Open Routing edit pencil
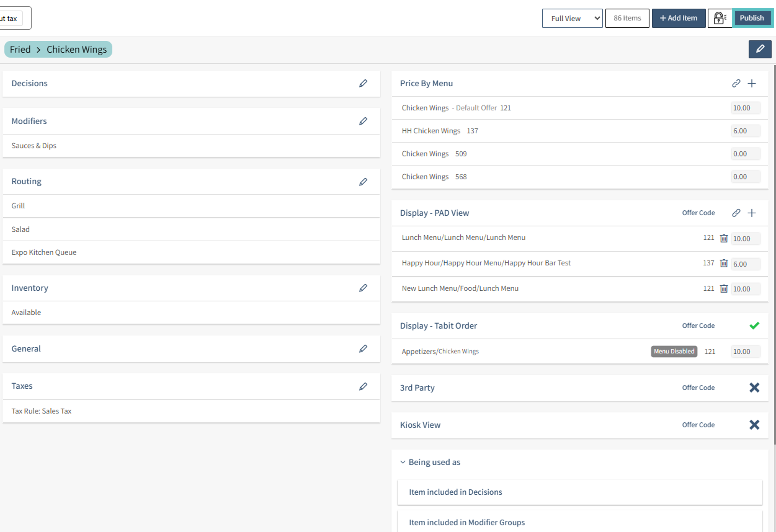 (363, 182)
